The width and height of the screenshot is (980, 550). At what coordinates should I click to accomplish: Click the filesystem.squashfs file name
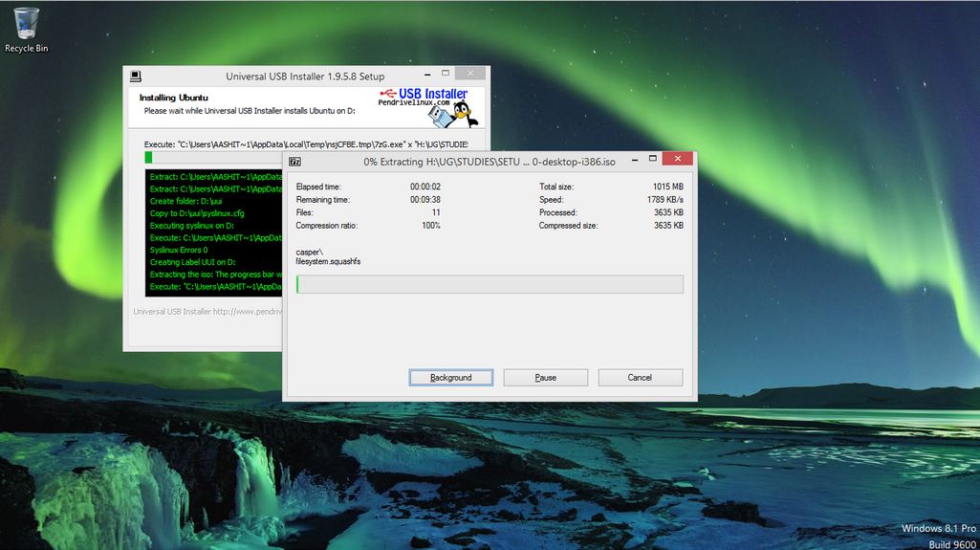click(x=328, y=262)
